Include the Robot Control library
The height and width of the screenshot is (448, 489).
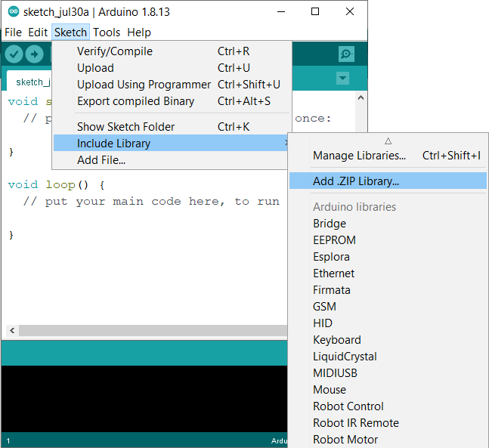[x=388, y=406]
